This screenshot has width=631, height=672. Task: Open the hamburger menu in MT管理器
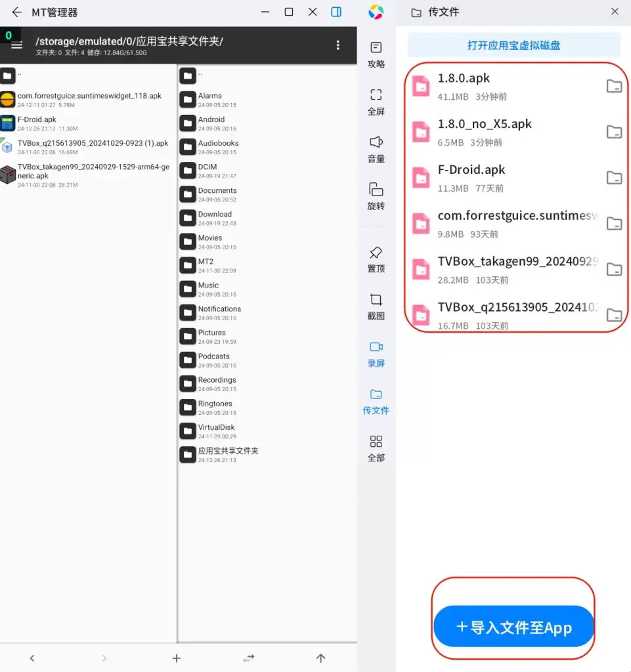[x=16, y=45]
